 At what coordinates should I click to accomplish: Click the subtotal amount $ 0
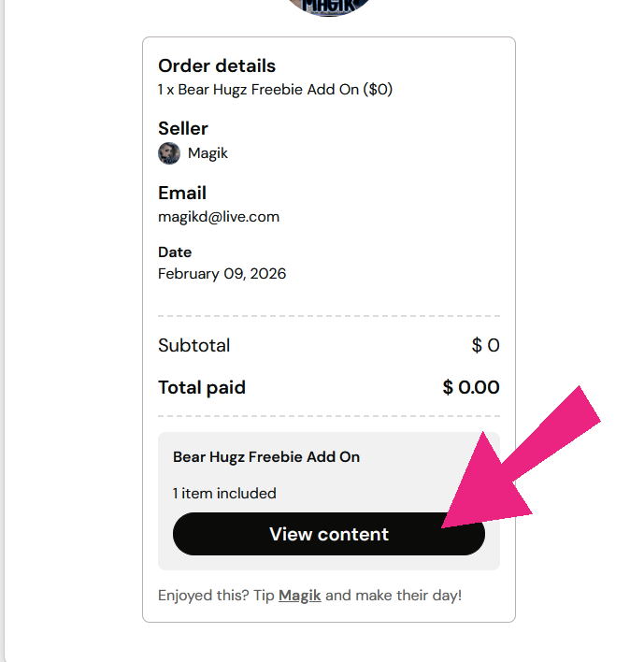pyautogui.click(x=485, y=345)
